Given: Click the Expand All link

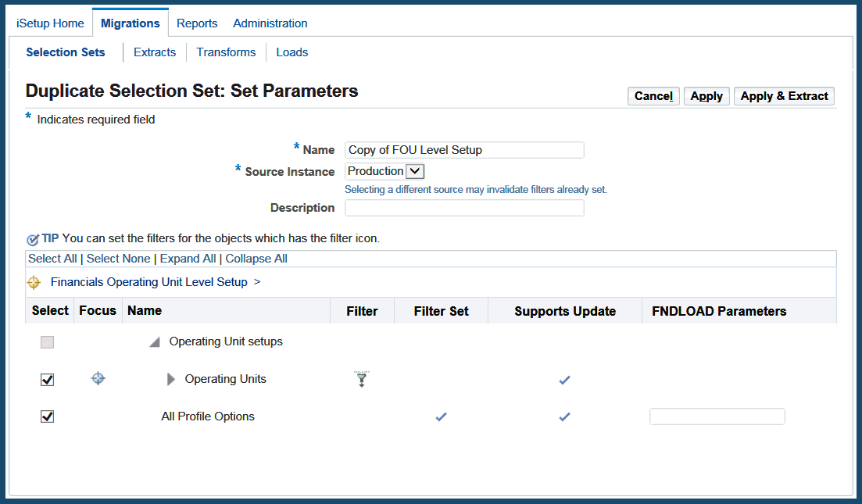Looking at the screenshot, I should click(x=188, y=259).
